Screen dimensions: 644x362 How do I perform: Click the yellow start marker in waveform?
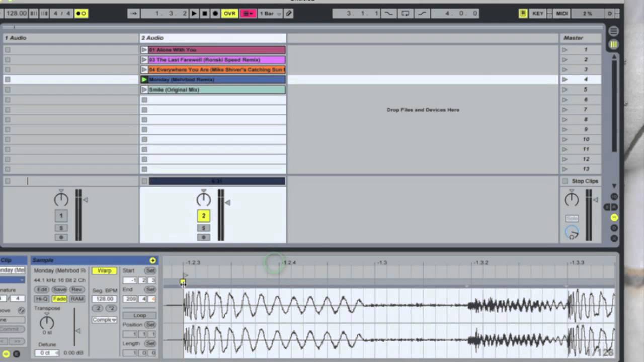tap(183, 282)
